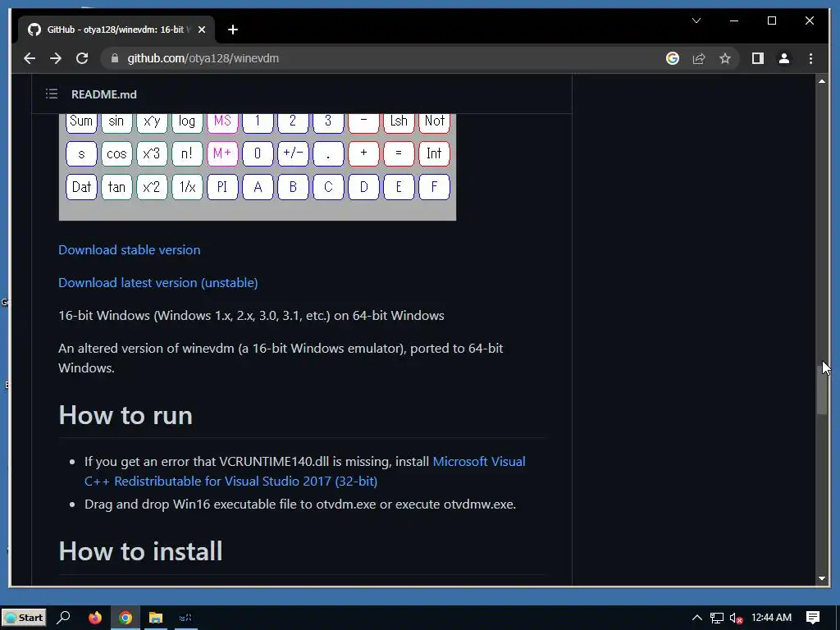This screenshot has height=630, width=840.
Task: Share this page via share icon
Action: click(x=699, y=58)
